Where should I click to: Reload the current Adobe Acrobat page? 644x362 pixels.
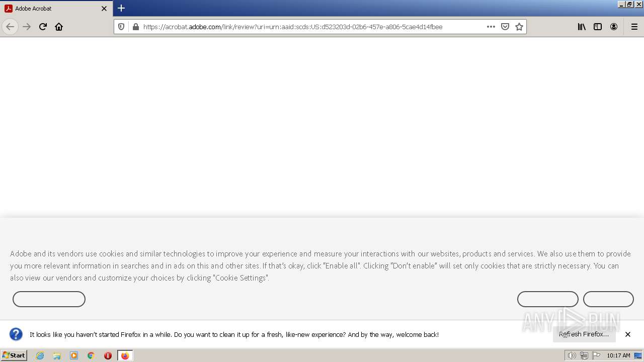43,27
